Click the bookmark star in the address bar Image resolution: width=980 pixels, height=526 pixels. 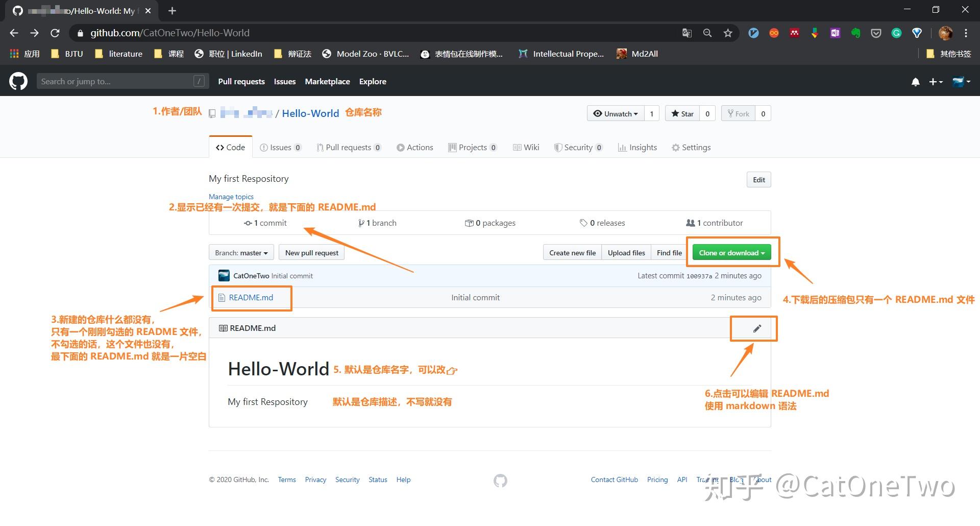[728, 33]
